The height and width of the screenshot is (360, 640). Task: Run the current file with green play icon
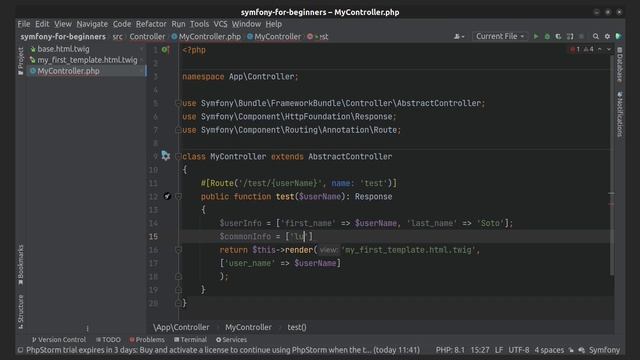coord(536,36)
